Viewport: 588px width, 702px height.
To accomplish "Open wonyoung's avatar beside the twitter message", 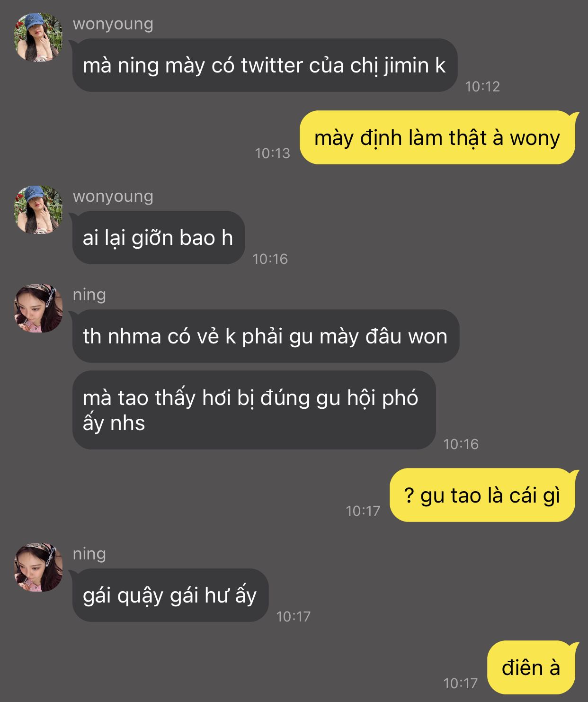I will tap(39, 37).
